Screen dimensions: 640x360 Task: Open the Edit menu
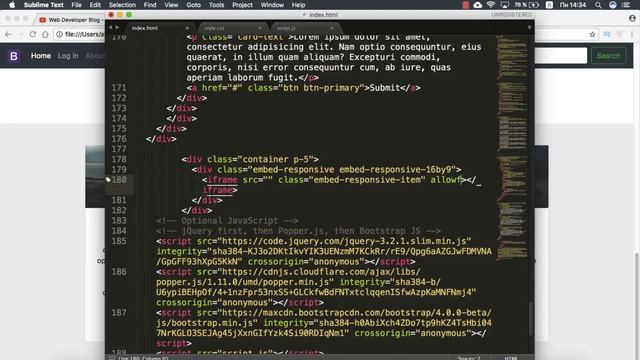pyautogui.click(x=95, y=5)
